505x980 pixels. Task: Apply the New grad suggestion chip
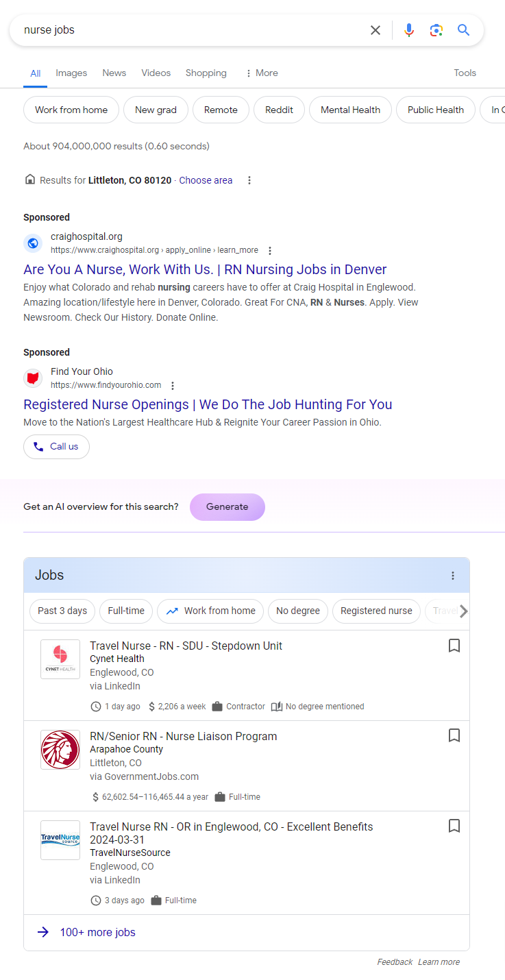pyautogui.click(x=156, y=110)
